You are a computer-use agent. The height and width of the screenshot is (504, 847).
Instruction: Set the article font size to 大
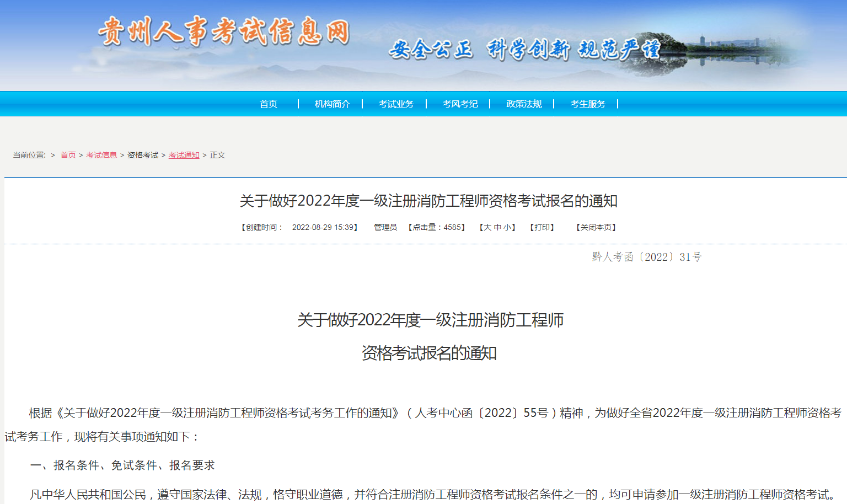pyautogui.click(x=487, y=227)
